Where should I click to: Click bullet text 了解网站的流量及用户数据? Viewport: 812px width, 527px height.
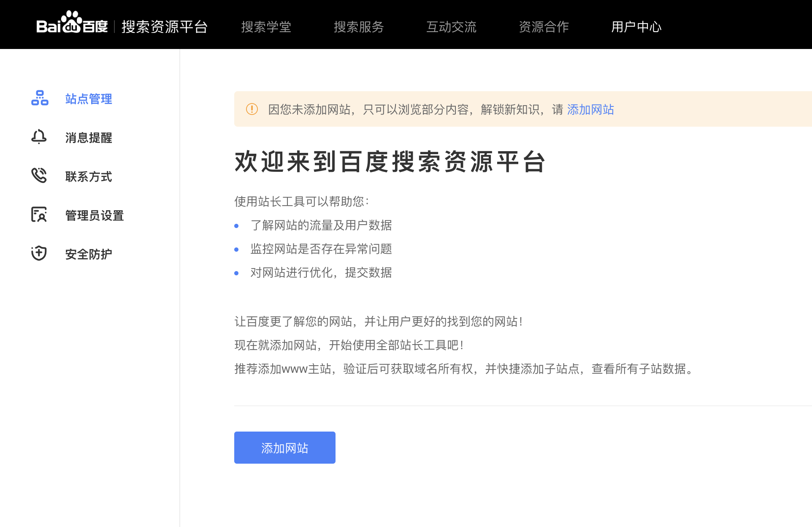click(321, 225)
